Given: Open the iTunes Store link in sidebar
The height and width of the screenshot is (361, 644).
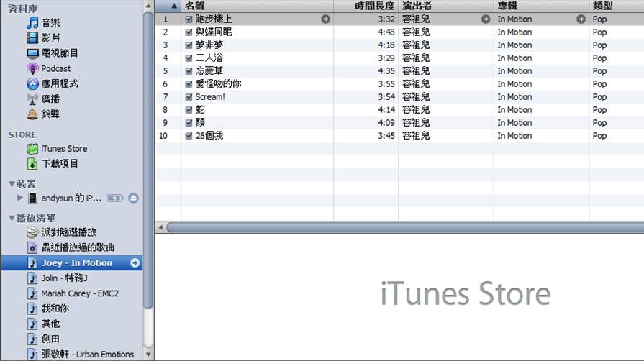Looking at the screenshot, I should coord(64,149).
